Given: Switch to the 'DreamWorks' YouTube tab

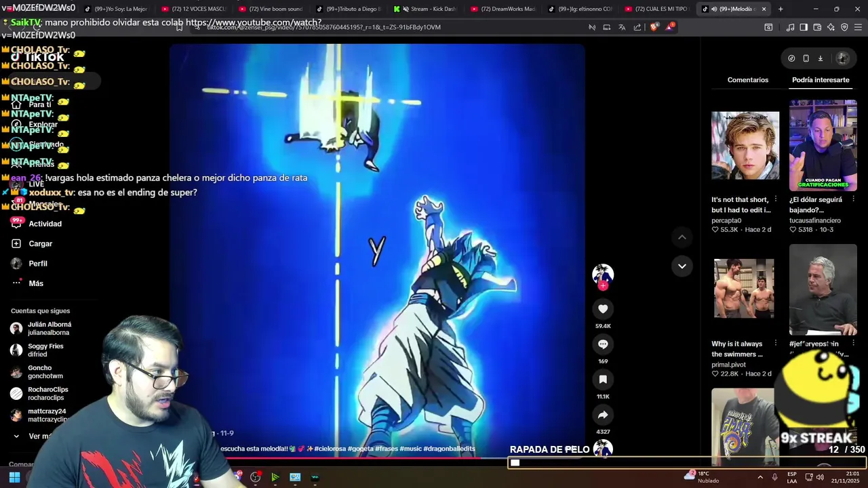Looking at the screenshot, I should click(502, 9).
